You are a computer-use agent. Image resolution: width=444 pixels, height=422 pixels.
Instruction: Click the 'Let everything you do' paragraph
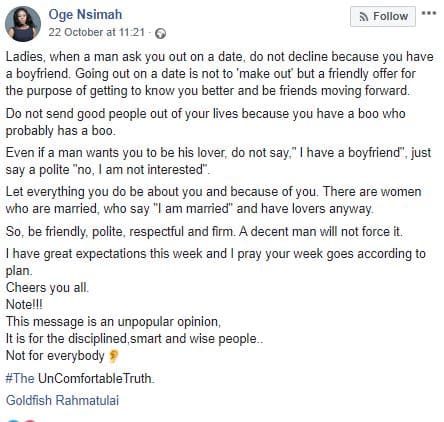tap(213, 200)
